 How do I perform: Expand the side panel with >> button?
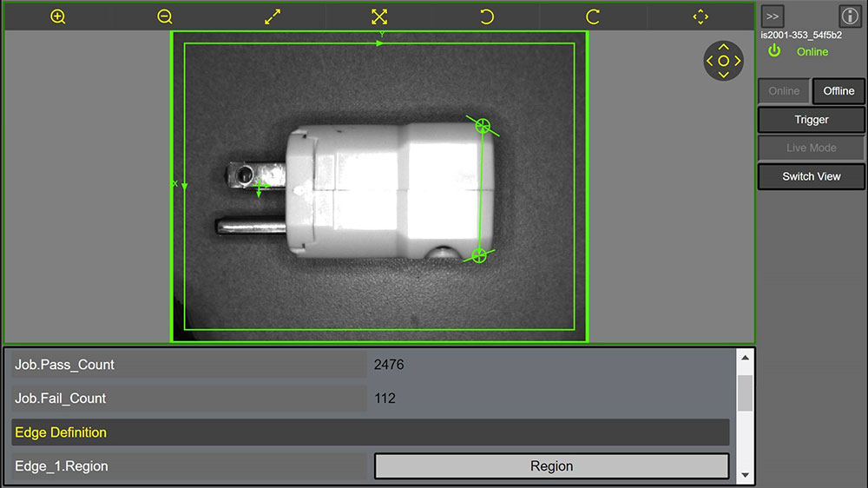(x=773, y=16)
